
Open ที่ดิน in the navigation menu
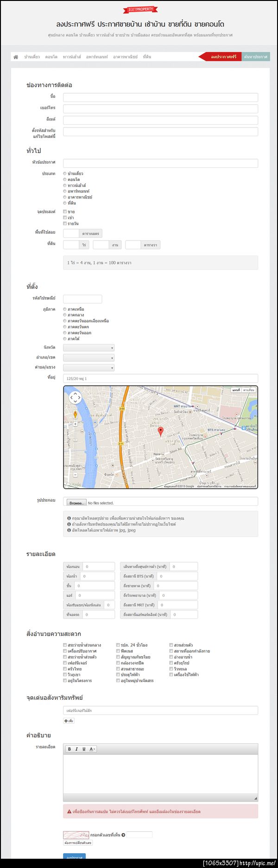coord(147,57)
